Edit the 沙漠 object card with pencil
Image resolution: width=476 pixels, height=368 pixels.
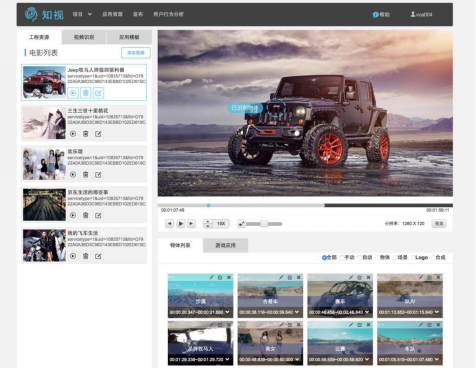click(x=211, y=277)
